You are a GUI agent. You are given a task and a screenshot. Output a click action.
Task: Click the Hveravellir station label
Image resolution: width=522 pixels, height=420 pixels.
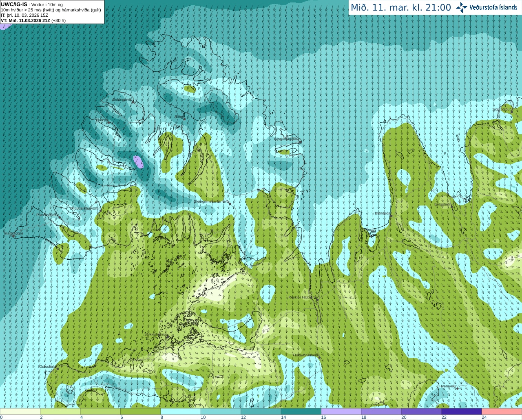point(448,386)
